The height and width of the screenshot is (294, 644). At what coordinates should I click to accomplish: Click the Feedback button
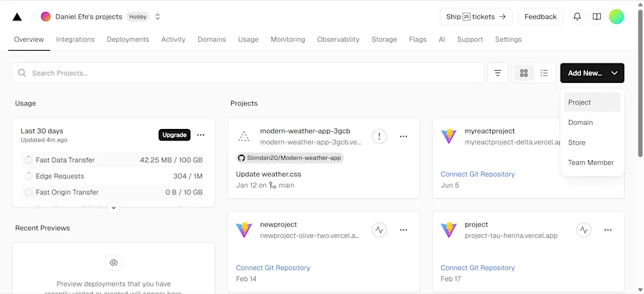point(541,17)
